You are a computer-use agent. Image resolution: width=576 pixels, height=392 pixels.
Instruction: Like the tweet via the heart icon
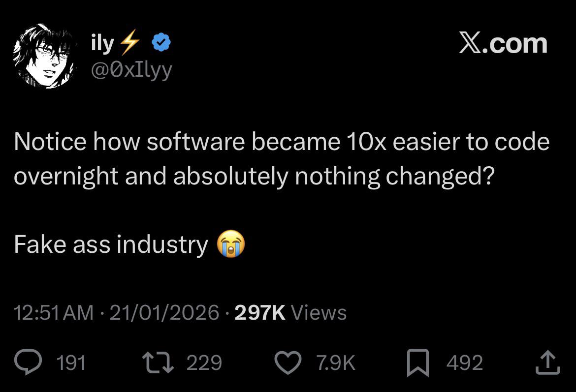pos(288,362)
